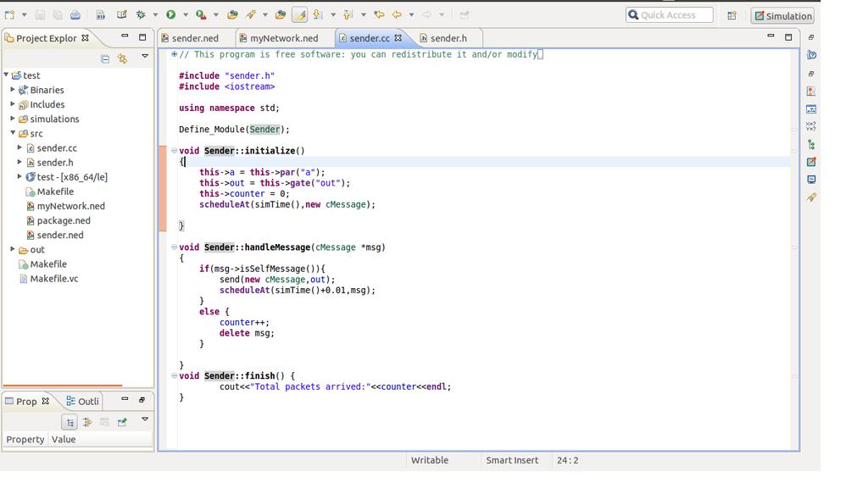The width and height of the screenshot is (868, 483).
Task: Click the Property column header
Action: coord(25,439)
